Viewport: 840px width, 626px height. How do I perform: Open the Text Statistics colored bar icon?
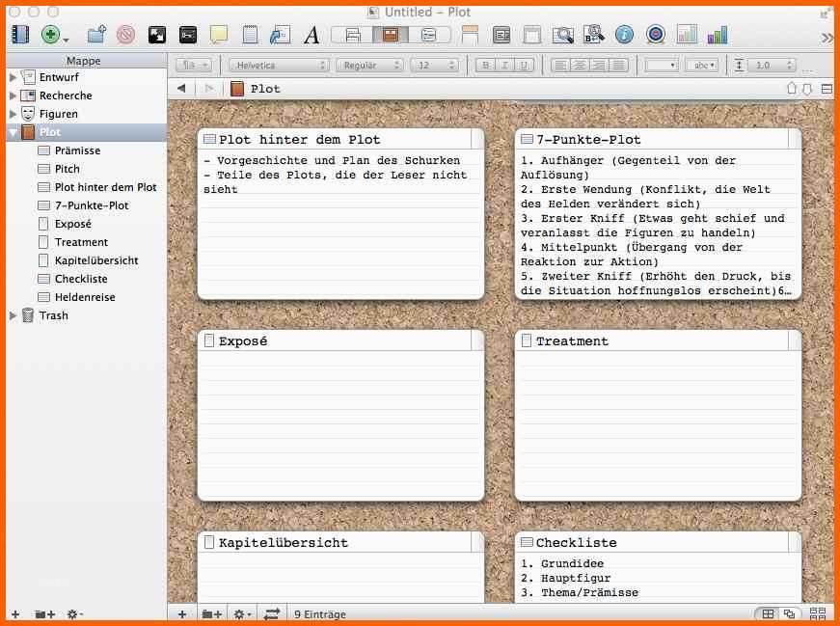718,36
